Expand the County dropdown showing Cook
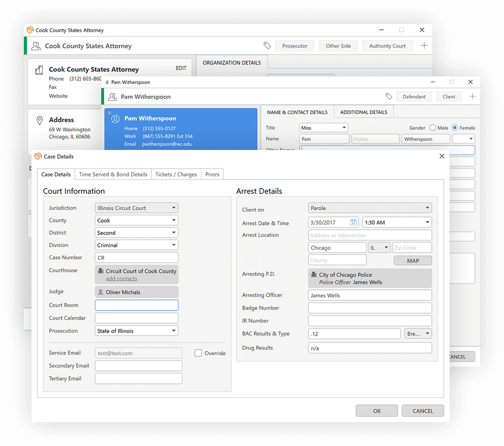This screenshot has width=504, height=446. click(136, 221)
